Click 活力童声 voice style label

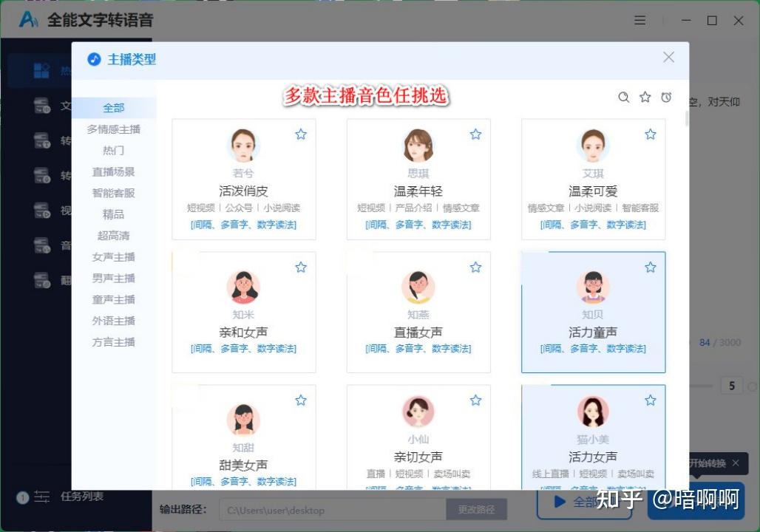(593, 332)
